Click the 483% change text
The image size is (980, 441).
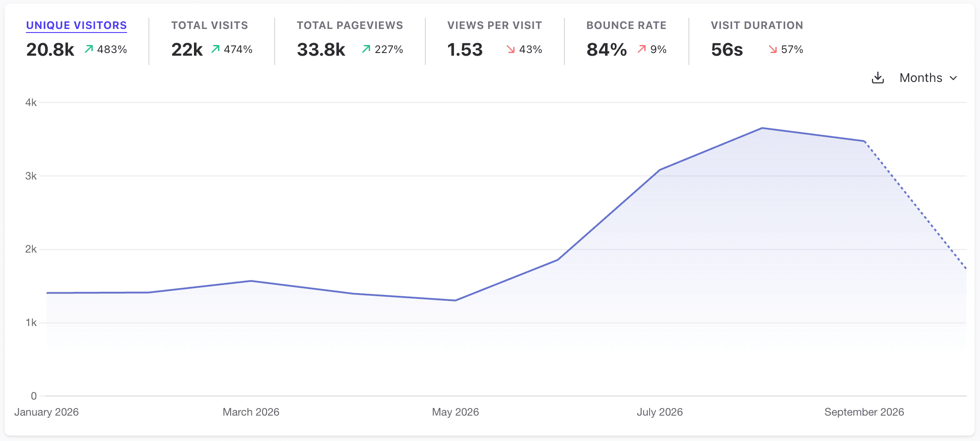(x=112, y=49)
